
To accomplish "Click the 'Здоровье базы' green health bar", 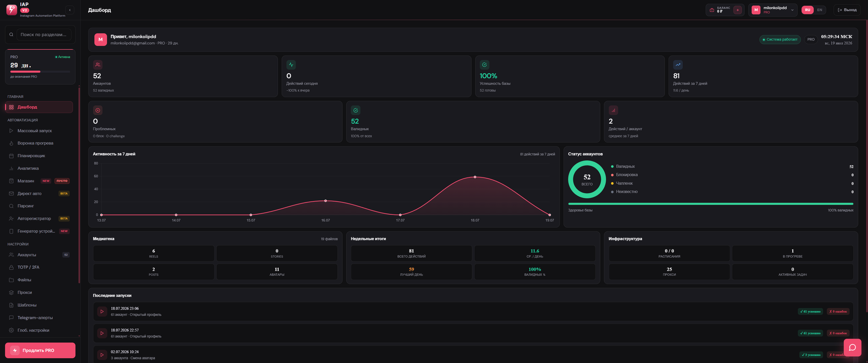I will coord(711,204).
